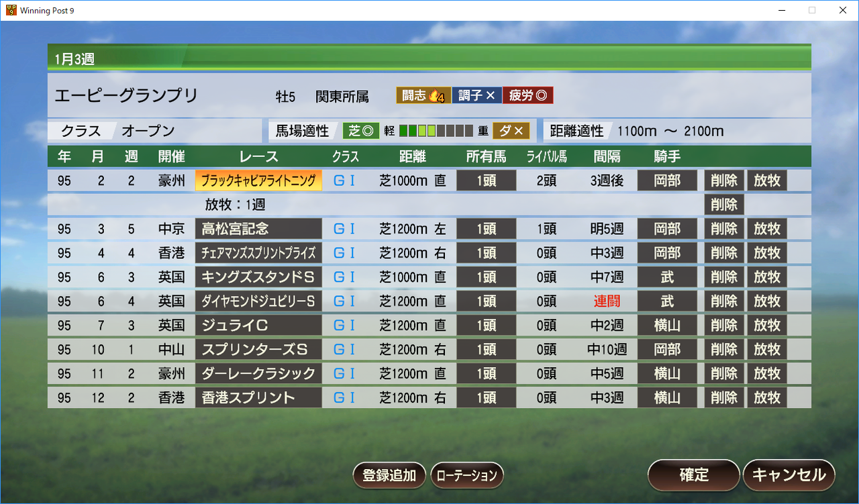Open the ジュライC race entry
Screen dimensions: 859x504
(258, 325)
